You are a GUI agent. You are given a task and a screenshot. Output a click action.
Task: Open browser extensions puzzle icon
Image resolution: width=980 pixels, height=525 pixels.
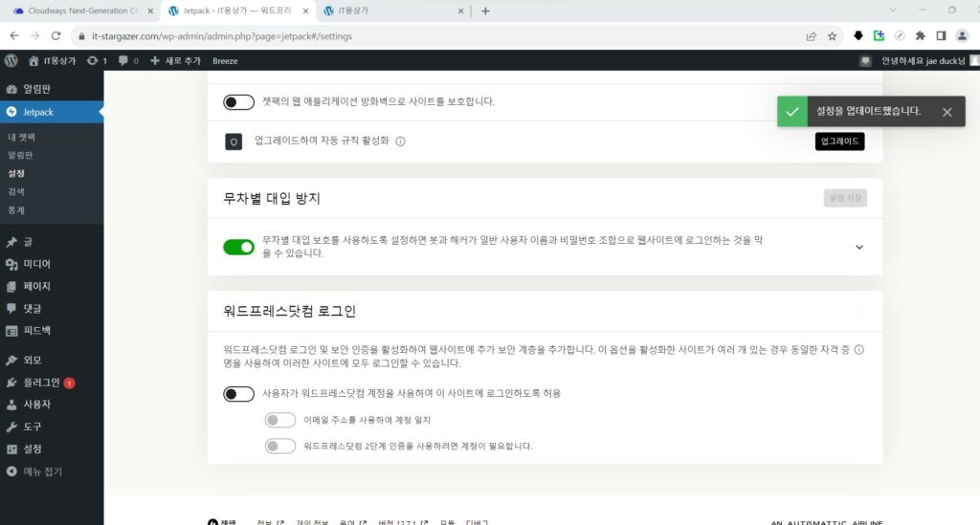pos(920,36)
